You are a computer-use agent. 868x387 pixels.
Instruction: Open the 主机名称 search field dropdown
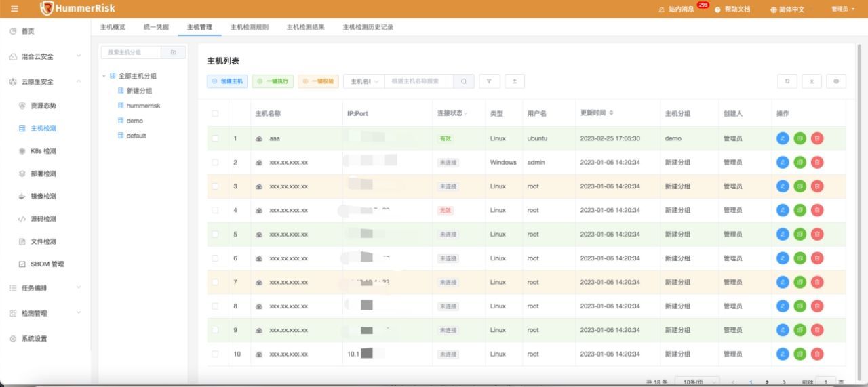click(x=364, y=81)
